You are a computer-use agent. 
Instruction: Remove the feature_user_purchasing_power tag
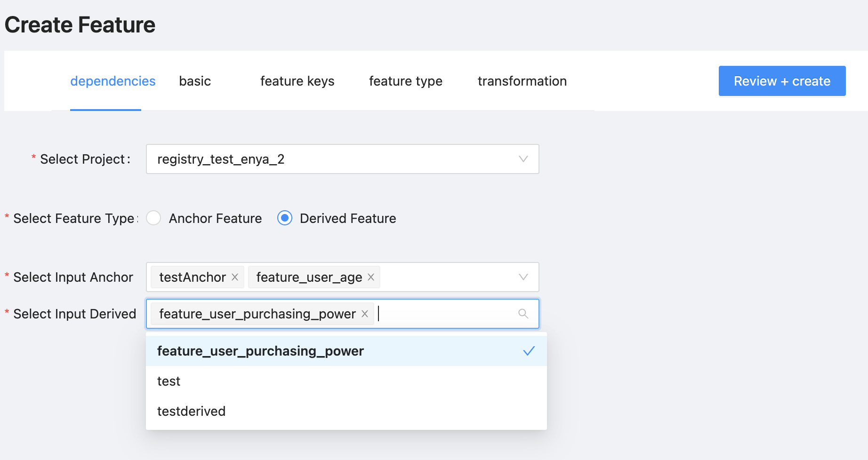point(365,314)
